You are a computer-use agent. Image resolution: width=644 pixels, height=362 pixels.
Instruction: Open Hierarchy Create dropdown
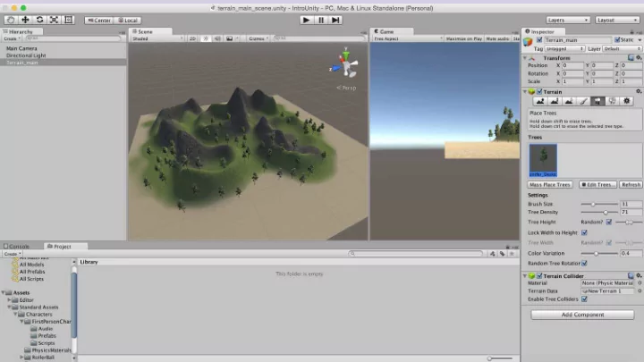pos(12,38)
